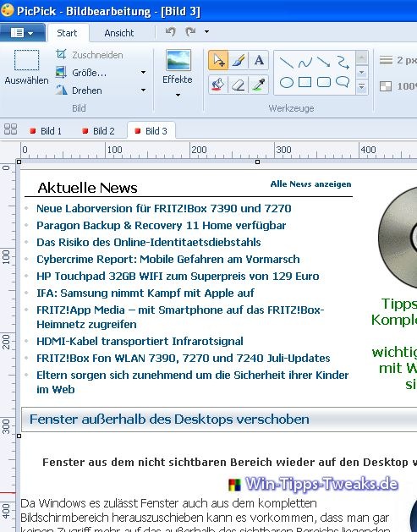417x532 pixels.
Task: Expand the Größe dropdown arrow
Action: (x=143, y=72)
